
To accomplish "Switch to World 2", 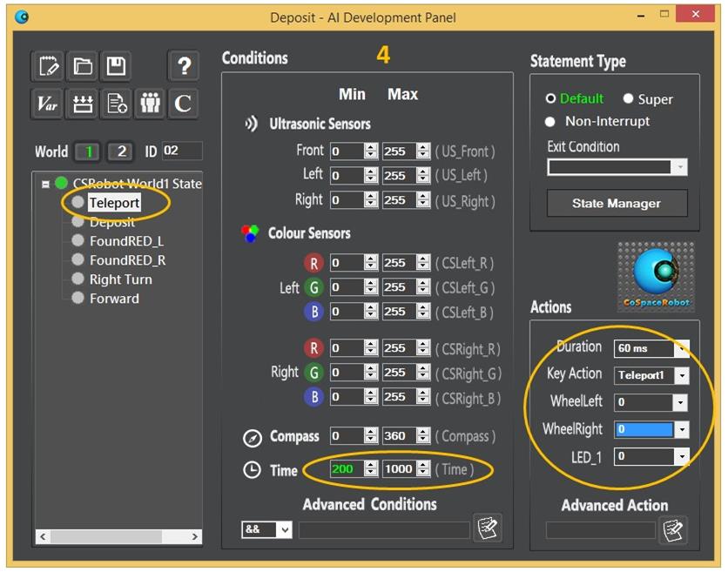I will tap(121, 151).
